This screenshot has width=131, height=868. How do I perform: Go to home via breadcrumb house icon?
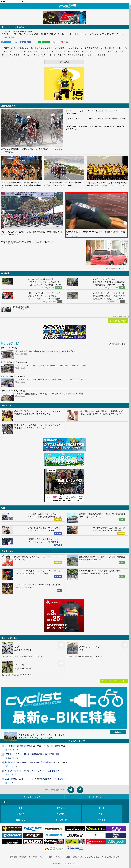[x=3, y=27]
